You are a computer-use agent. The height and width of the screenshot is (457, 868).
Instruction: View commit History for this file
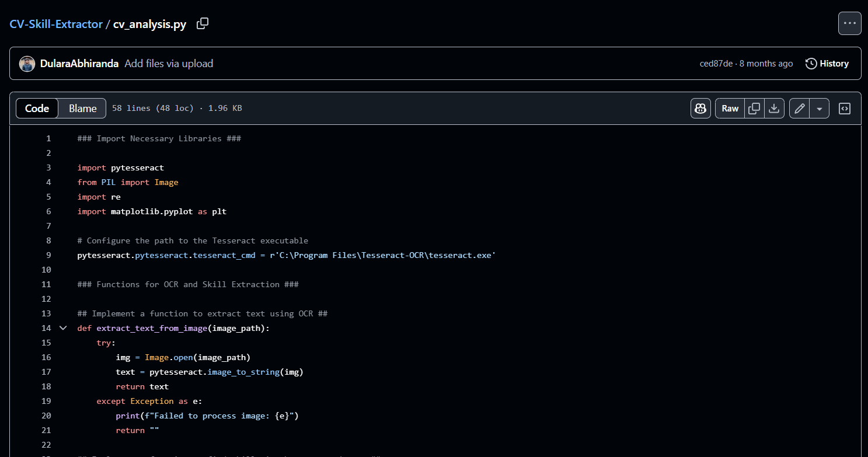(827, 63)
